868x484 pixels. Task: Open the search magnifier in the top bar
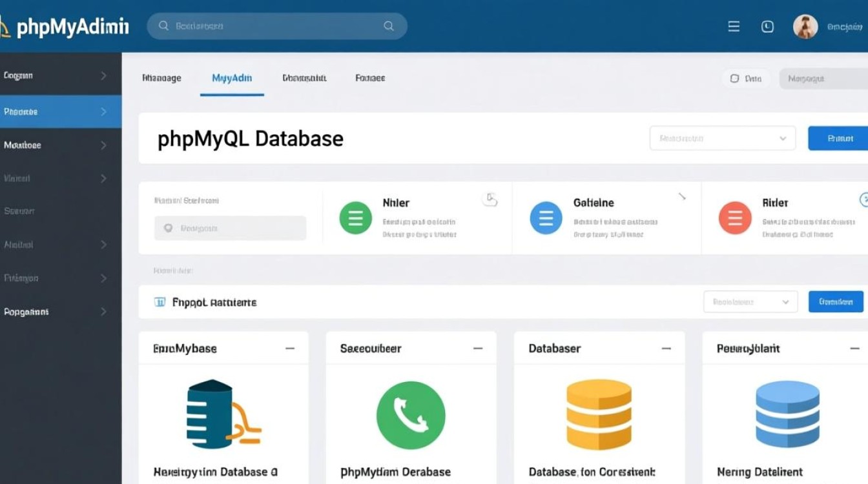388,26
